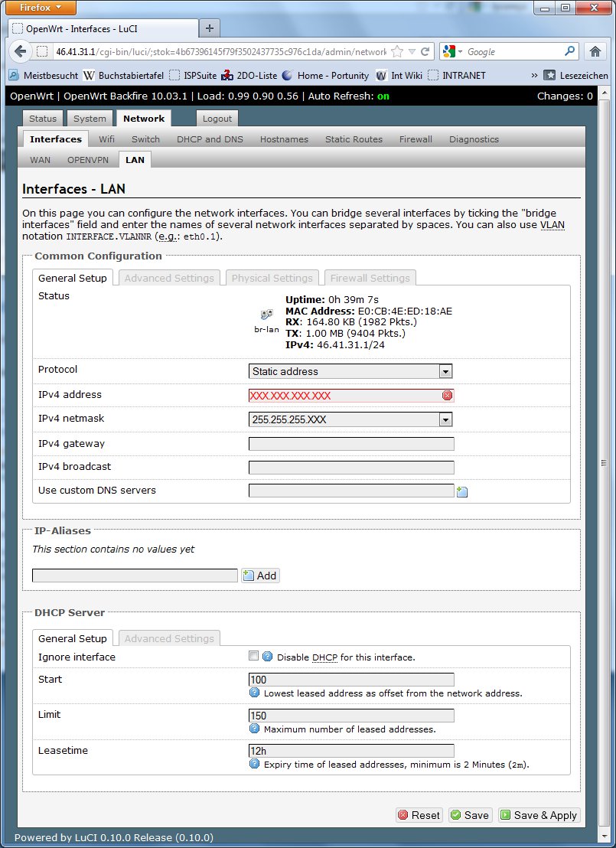
Task: Toggle Auto Refresh on indicator
Action: pos(383,96)
